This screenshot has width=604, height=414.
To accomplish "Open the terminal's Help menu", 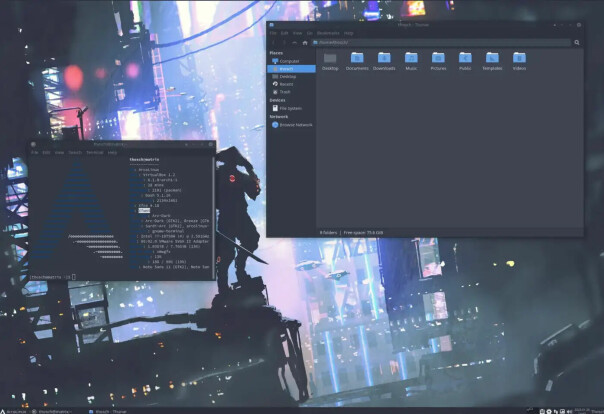I will click(x=112, y=153).
